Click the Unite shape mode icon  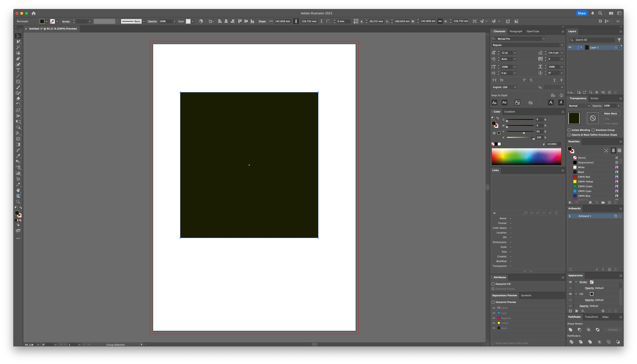tap(570, 330)
